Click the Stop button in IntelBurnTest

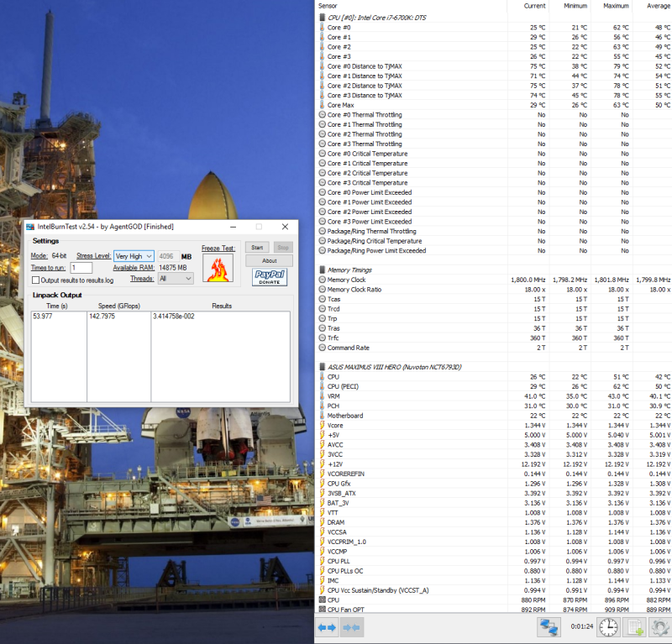[x=283, y=247]
